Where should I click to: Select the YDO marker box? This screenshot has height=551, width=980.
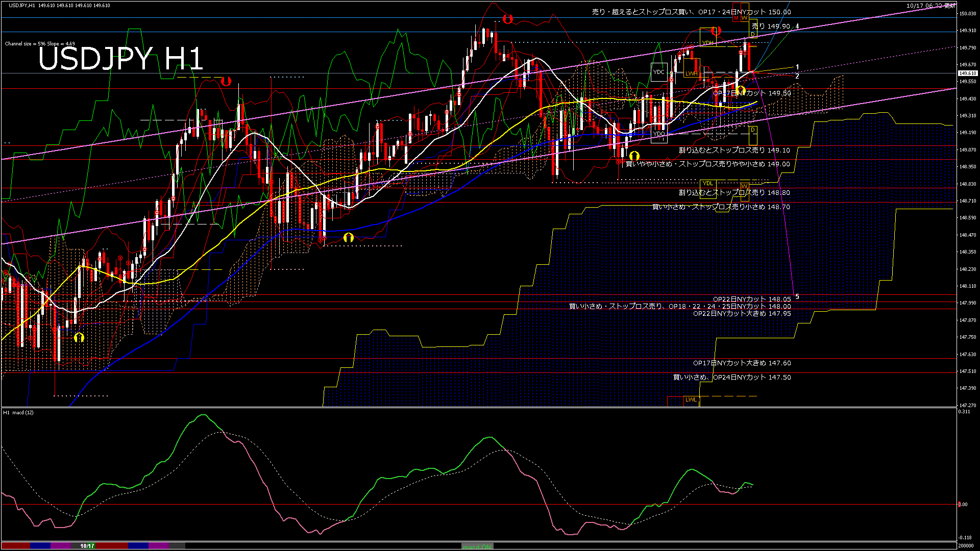click(659, 134)
